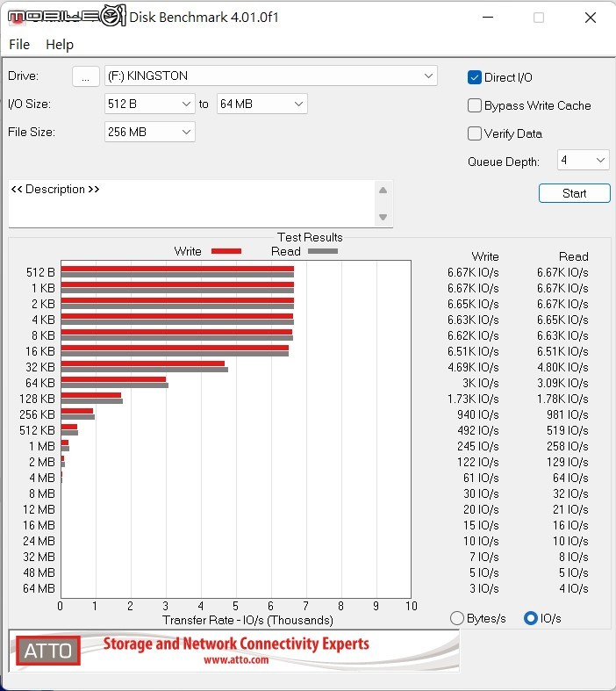616x691 pixels.
Task: Click the description scroll up arrow
Action: pyautogui.click(x=383, y=191)
